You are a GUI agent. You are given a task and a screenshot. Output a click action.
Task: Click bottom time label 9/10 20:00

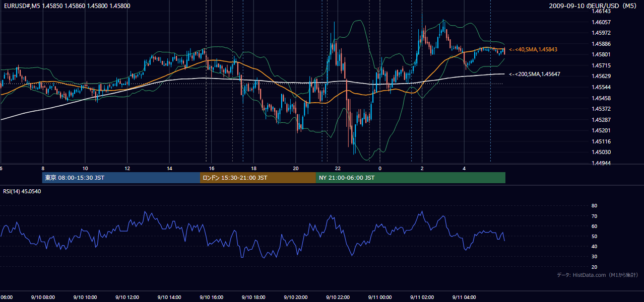pyautogui.click(x=295, y=297)
